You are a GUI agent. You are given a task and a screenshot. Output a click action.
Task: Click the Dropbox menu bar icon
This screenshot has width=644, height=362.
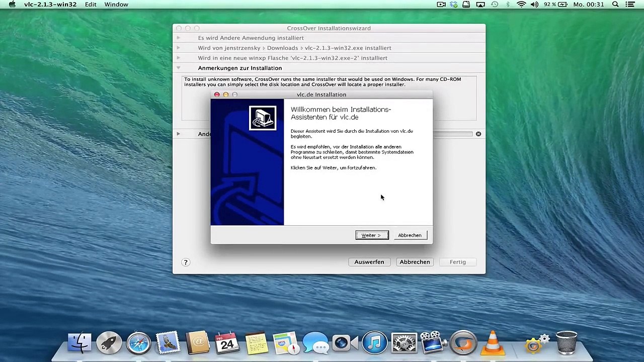point(454,5)
